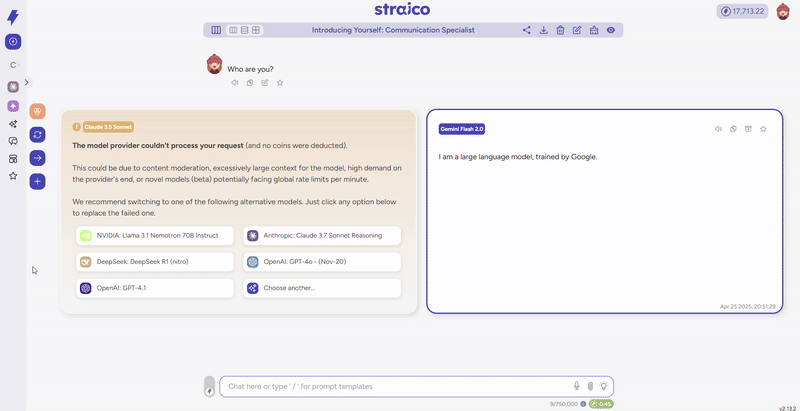Switch to the grid view option
This screenshot has height=411, width=800.
(x=256, y=30)
